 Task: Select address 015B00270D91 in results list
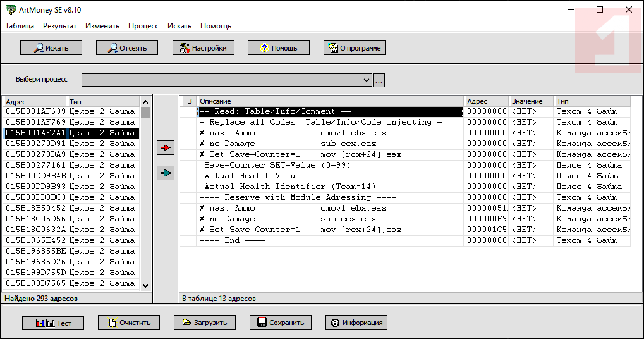click(35, 144)
